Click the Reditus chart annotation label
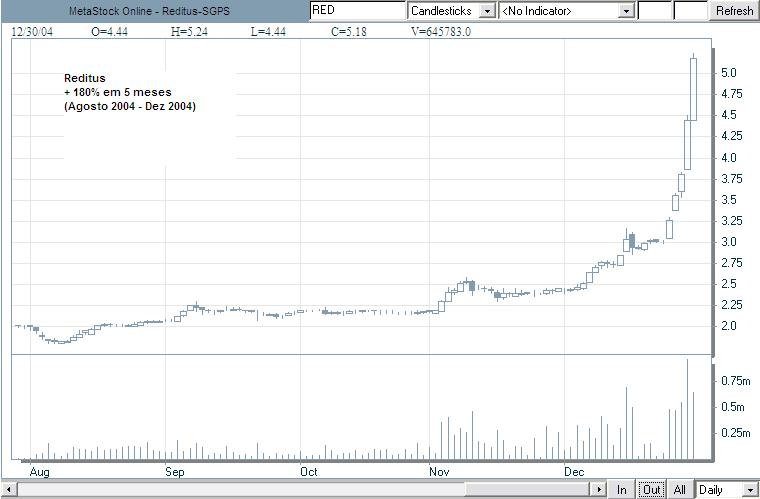This screenshot has width=760, height=499. pos(85,78)
